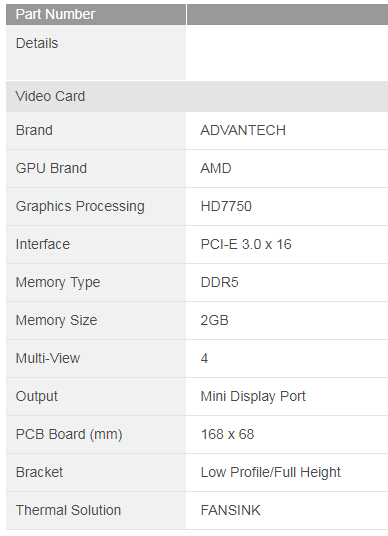Click the Part Number header cell
388x536 pixels.
click(x=96, y=14)
